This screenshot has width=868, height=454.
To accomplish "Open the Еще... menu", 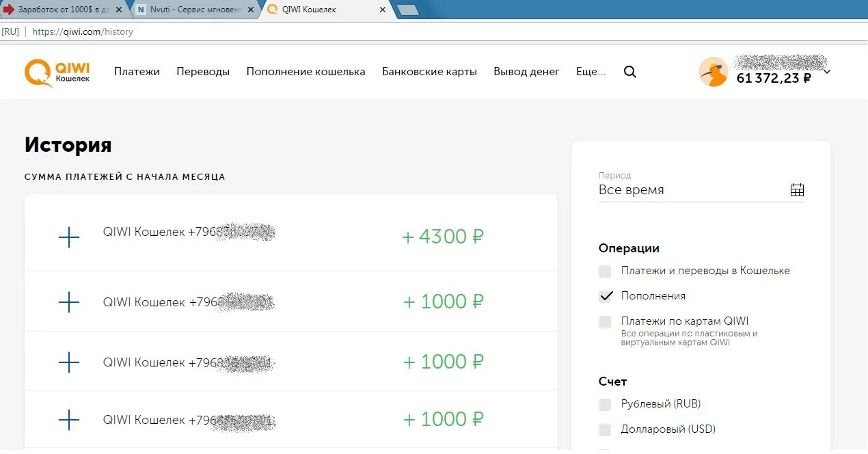I will tap(591, 72).
